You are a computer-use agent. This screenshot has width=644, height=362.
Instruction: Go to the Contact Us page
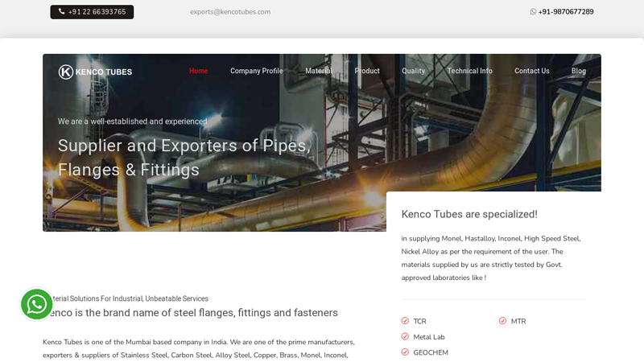coord(532,71)
